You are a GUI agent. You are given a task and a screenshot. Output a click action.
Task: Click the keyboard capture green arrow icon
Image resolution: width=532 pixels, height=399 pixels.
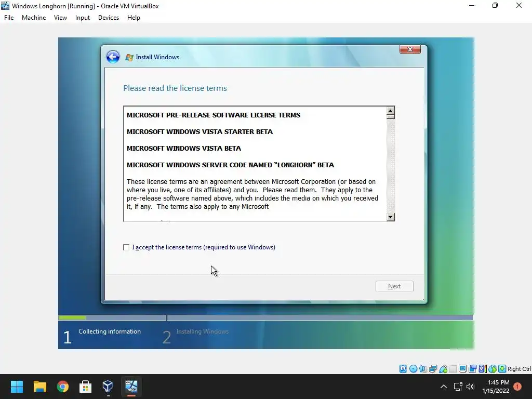click(502, 369)
